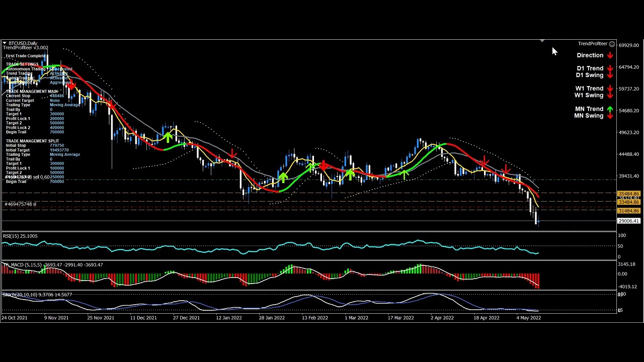644x362 pixels.
Task: Click the First Trade Complete status text
Action: [26, 56]
